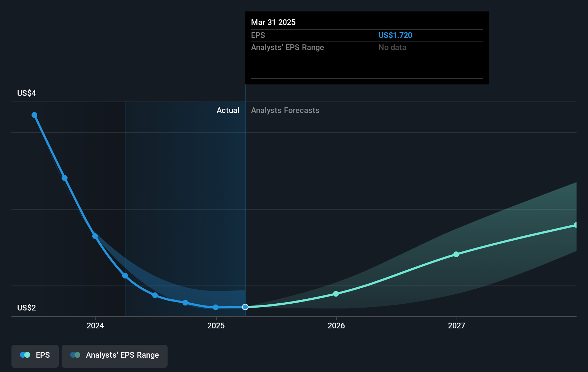Image resolution: width=588 pixels, height=372 pixels.
Task: Click the US$1.720 EPS value in tooltip
Action: click(395, 35)
